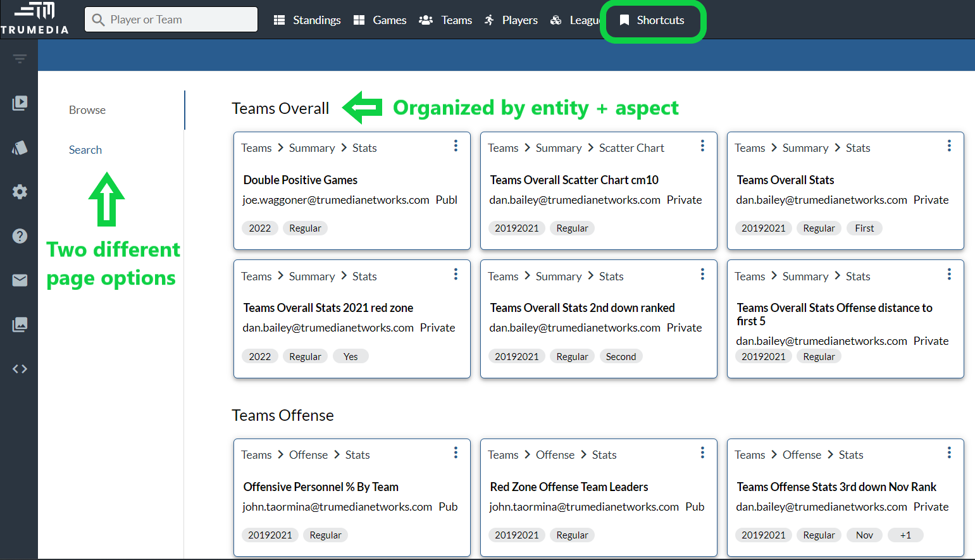
Task: Click the embed code brackets icon
Action: [x=20, y=369]
